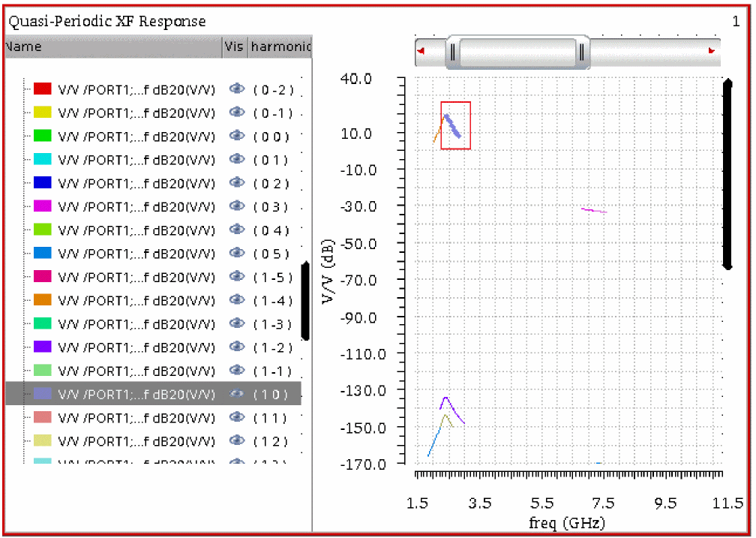
Task: Click the purple swatch of (1 -2) trace
Action: pyautogui.click(x=43, y=347)
